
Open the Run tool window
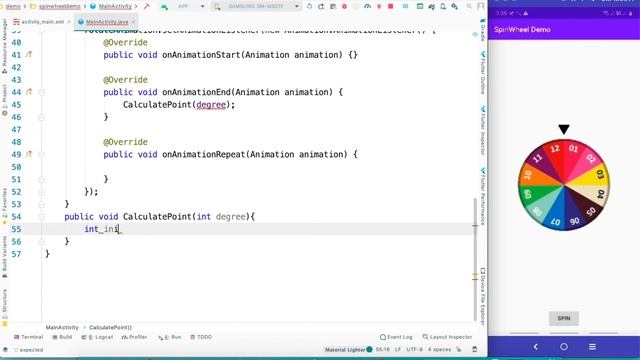pyautogui.click(x=169, y=337)
